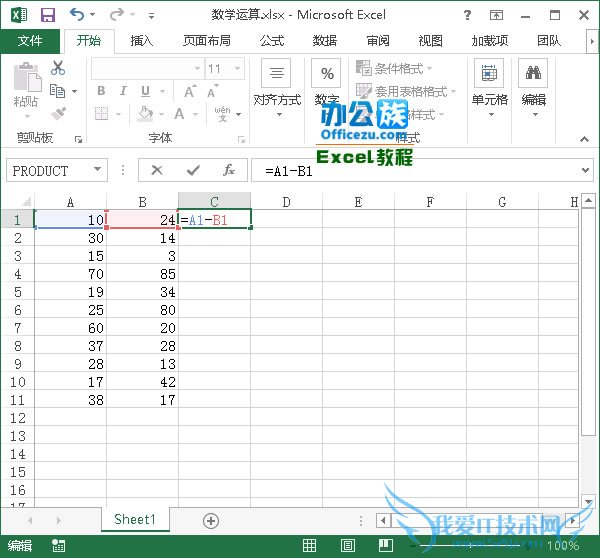This screenshot has width=600, height=558.
Task: Open the 插入 (Insert) ribbon tab
Action: tap(142, 41)
